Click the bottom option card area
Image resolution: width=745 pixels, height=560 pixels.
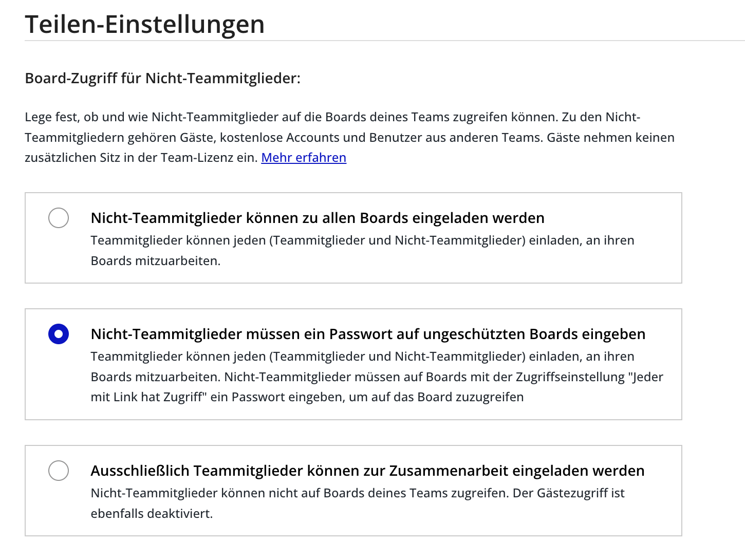353,490
